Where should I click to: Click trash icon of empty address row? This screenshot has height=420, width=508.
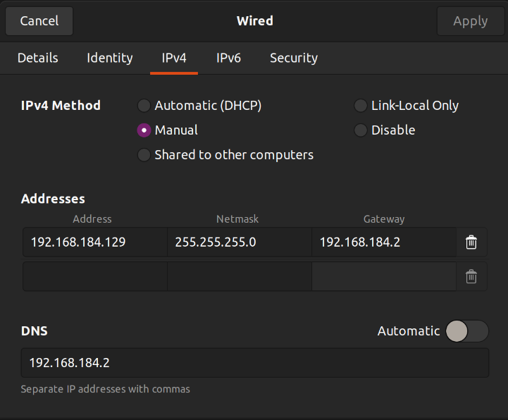click(x=471, y=276)
